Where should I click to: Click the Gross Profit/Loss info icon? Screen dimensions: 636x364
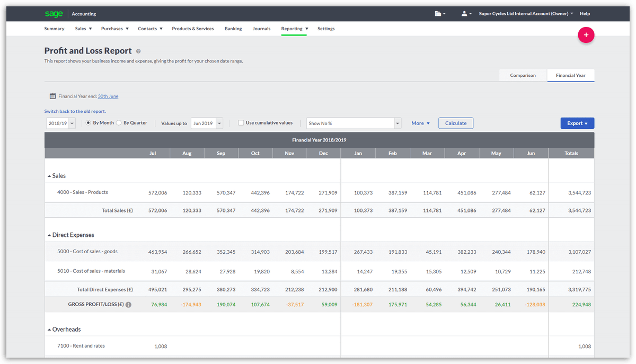click(x=128, y=305)
